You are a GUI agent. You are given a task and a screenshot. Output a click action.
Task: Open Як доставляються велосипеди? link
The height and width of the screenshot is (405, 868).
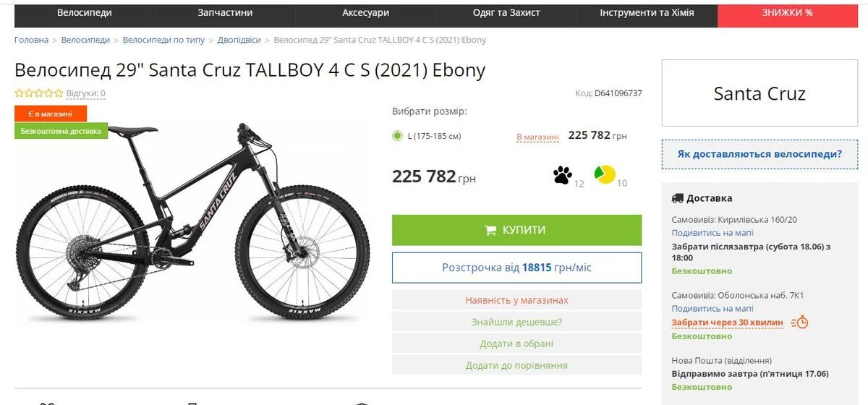759,154
